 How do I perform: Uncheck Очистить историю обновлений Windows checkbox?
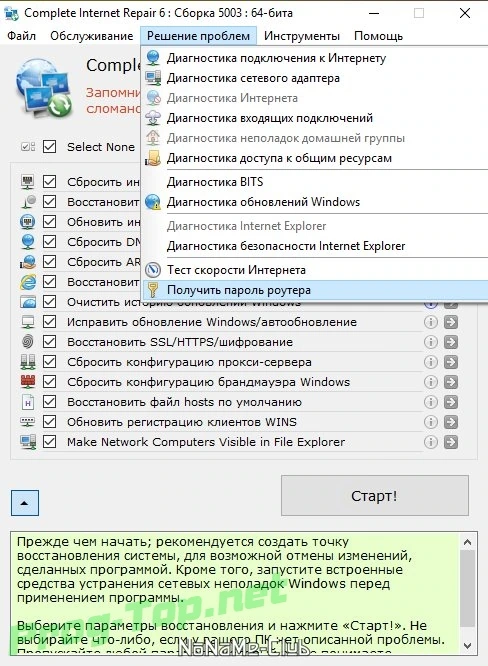click(x=50, y=302)
